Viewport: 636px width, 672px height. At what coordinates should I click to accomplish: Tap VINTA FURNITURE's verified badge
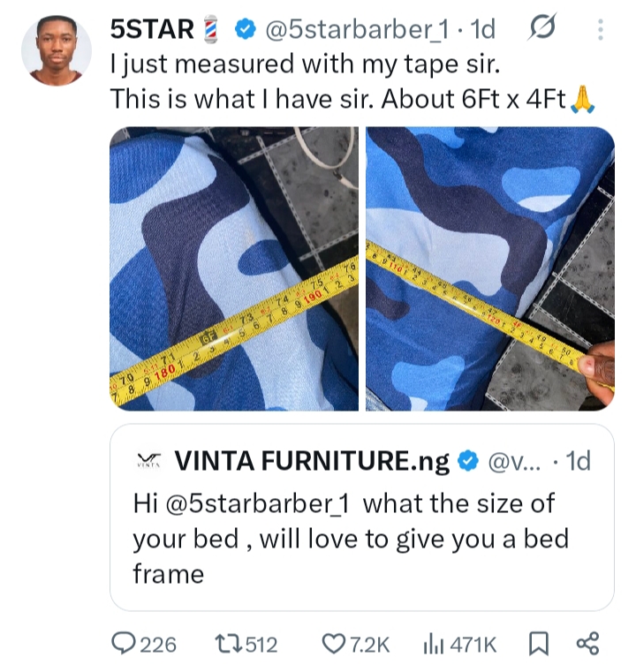click(469, 461)
